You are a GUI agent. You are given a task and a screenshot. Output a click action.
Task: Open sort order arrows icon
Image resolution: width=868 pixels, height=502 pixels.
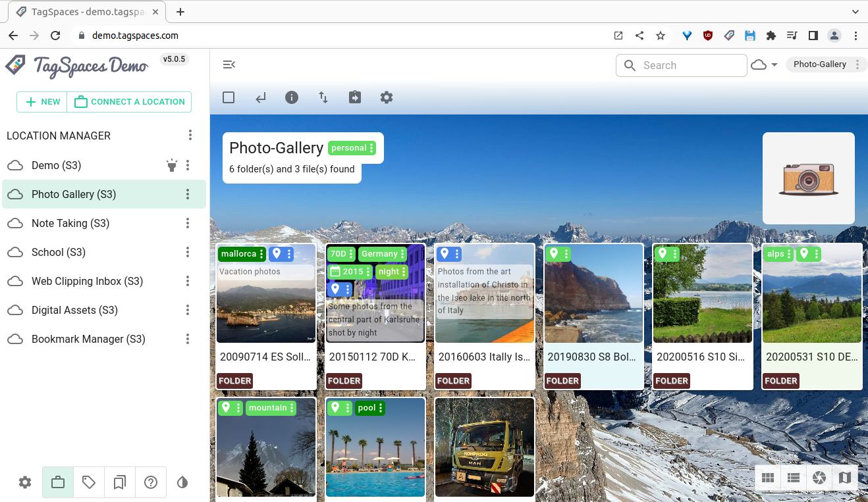(323, 97)
